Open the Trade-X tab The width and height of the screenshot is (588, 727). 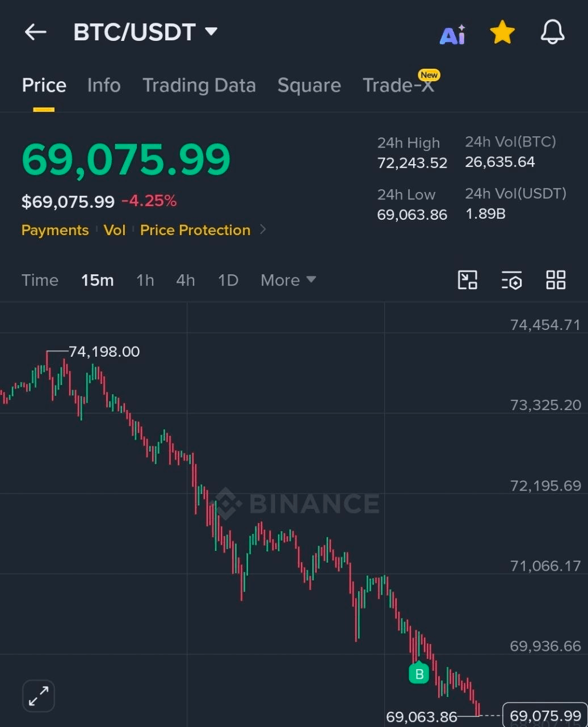click(398, 85)
